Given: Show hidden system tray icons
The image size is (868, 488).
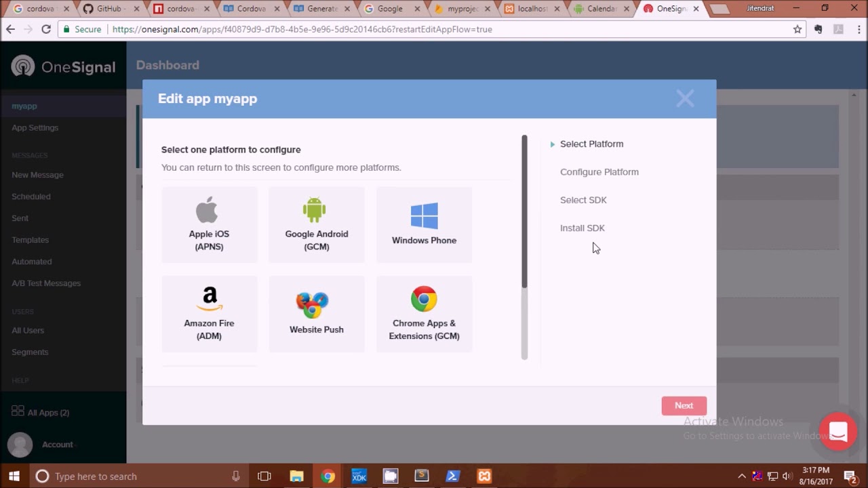Looking at the screenshot, I should click(742, 476).
